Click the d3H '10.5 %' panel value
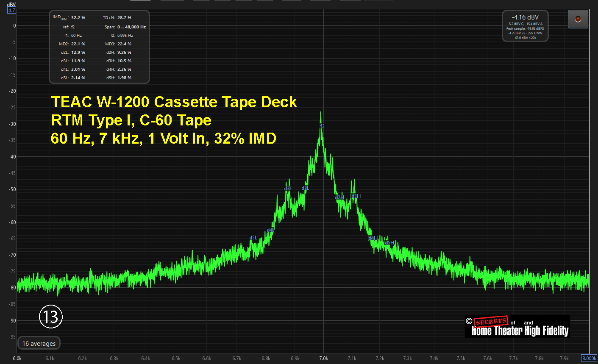 point(124,61)
